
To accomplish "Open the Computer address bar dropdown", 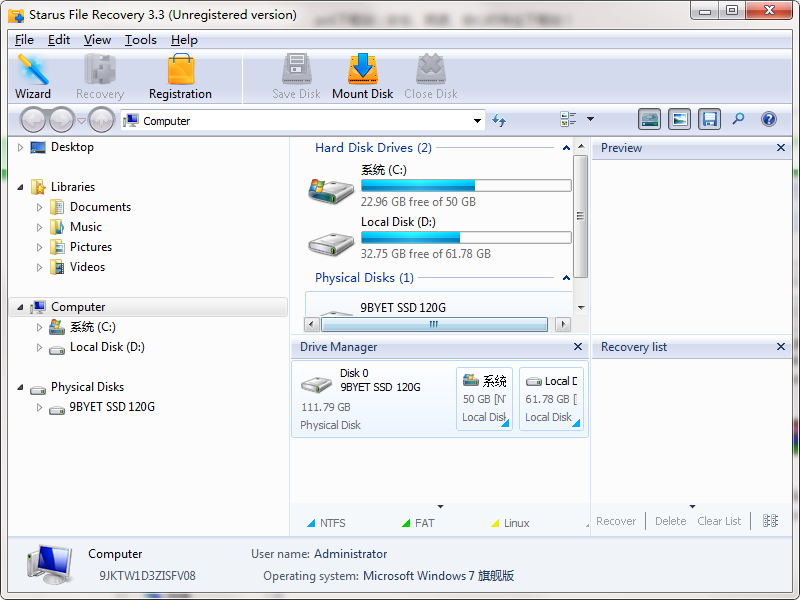I will click(477, 121).
